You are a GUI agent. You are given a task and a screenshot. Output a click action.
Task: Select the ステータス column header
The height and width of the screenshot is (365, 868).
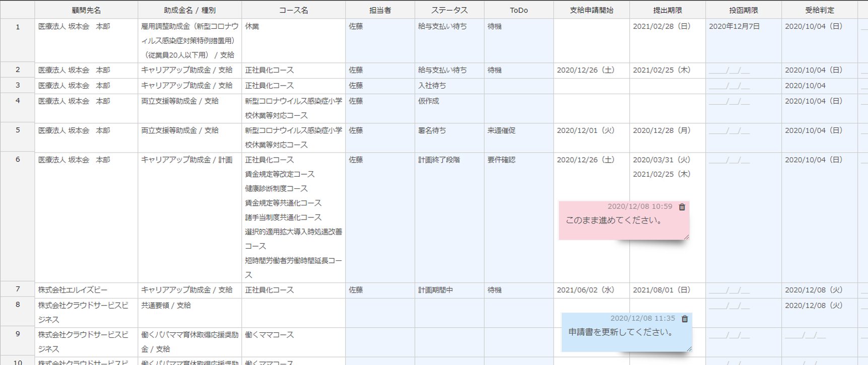pos(449,10)
